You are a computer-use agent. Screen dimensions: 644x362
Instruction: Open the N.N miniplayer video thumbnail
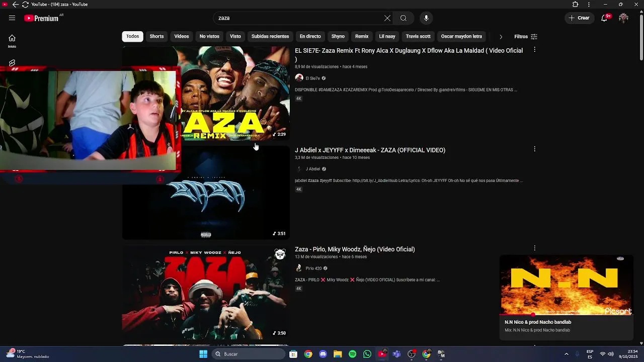point(566,285)
